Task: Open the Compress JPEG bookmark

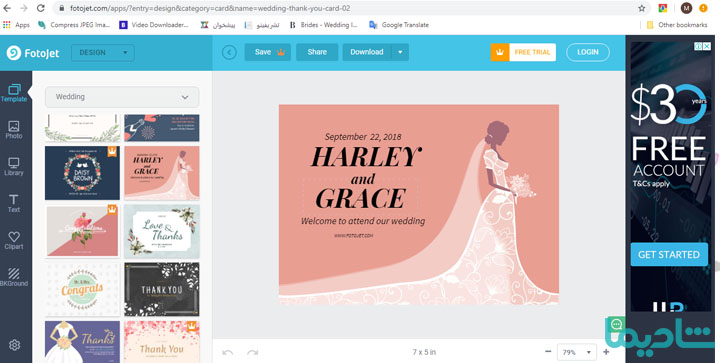Action: click(74, 25)
